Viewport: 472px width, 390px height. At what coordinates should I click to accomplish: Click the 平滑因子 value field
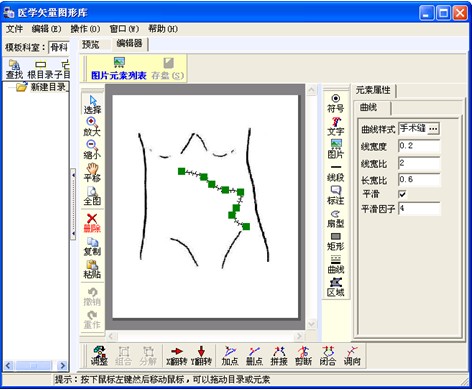click(x=419, y=209)
